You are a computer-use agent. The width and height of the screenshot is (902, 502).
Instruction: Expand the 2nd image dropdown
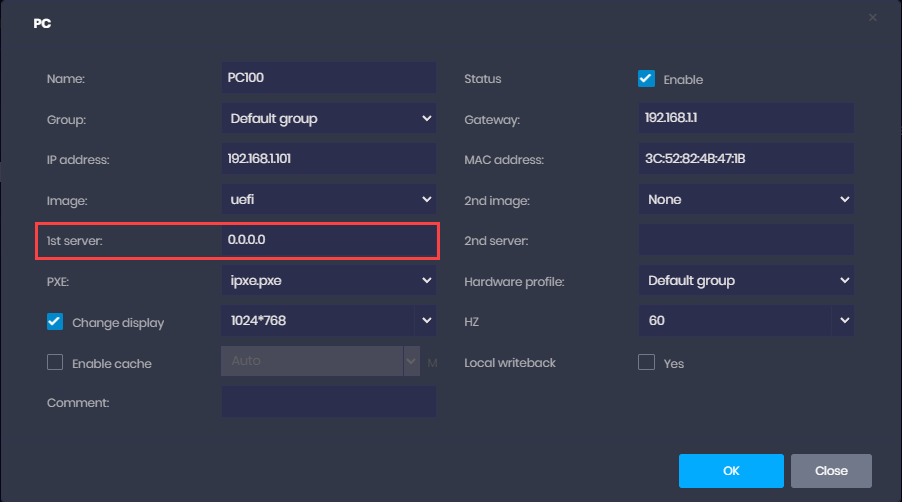pyautogui.click(x=746, y=199)
